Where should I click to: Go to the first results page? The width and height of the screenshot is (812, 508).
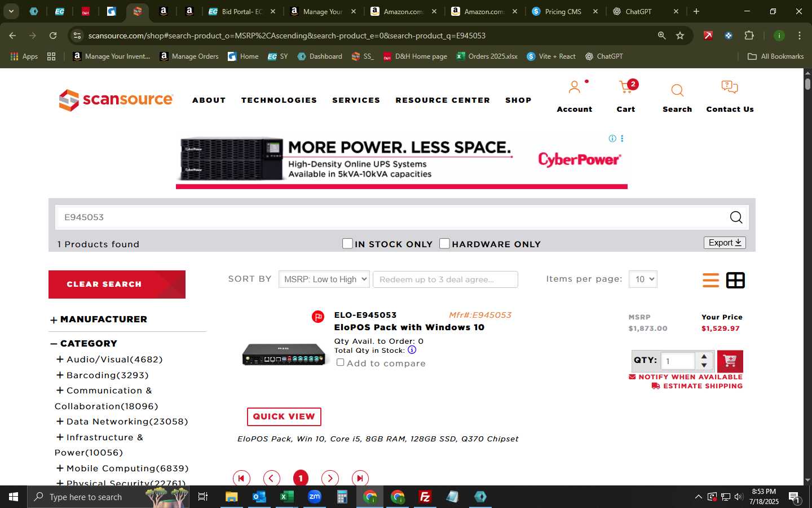(241, 478)
